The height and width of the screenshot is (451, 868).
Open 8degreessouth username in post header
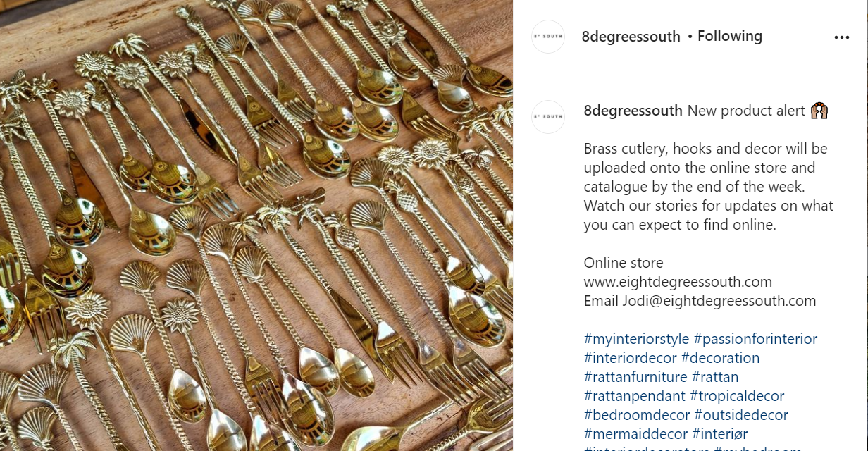coord(631,37)
